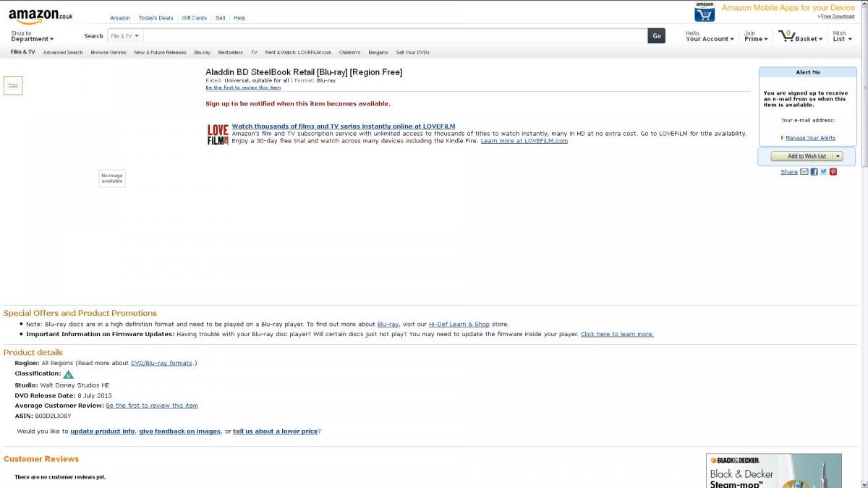
Task: Click the Aladdin BD SteelBook product title
Action: [x=304, y=72]
